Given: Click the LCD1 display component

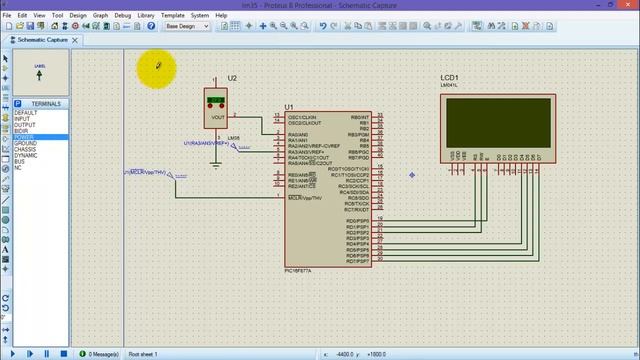Looking at the screenshot, I should coord(498,129).
